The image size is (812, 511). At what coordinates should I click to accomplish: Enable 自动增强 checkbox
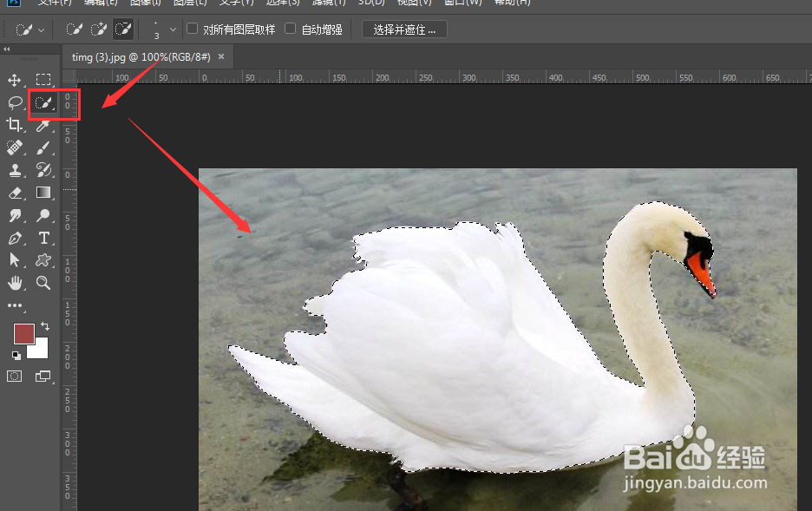tap(291, 29)
